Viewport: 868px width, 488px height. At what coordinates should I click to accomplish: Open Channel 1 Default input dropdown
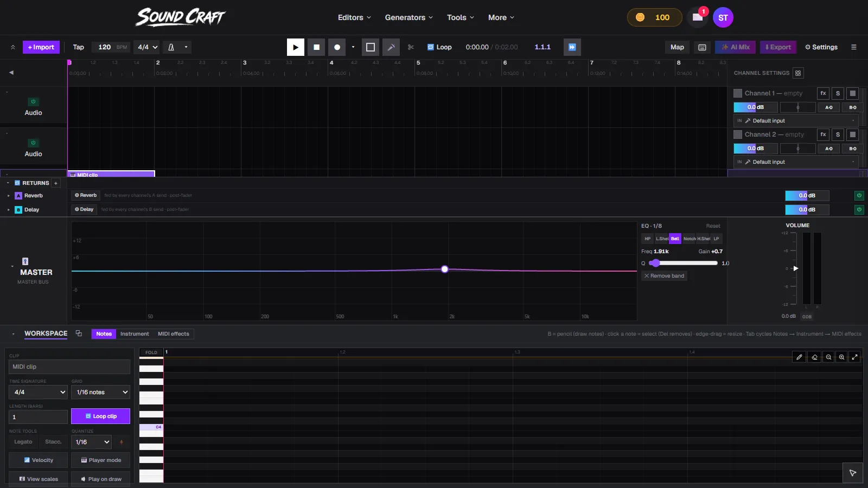pos(796,121)
